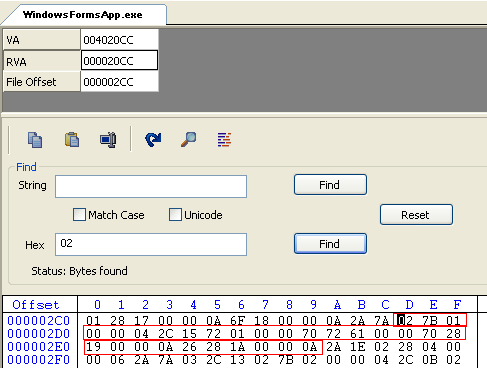This screenshot has width=487, height=368.
Task: Click the File Offset field 000002CC
Action: 119,82
